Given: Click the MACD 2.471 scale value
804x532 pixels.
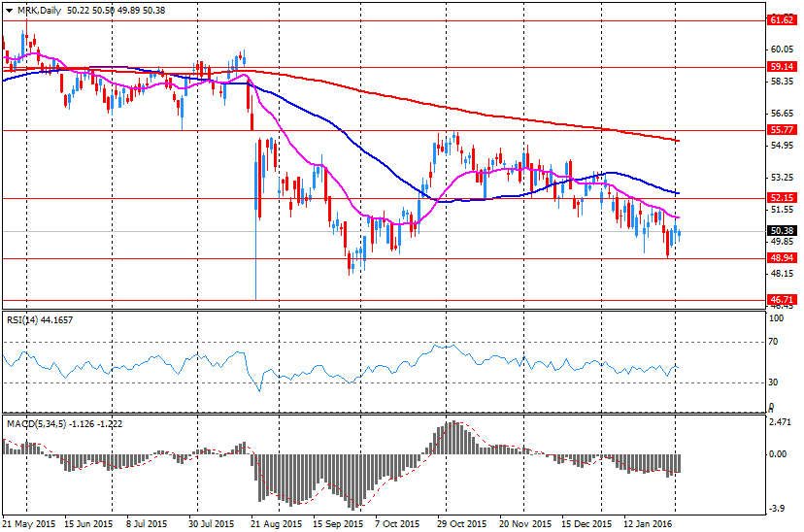Looking at the screenshot, I should 781,422.
